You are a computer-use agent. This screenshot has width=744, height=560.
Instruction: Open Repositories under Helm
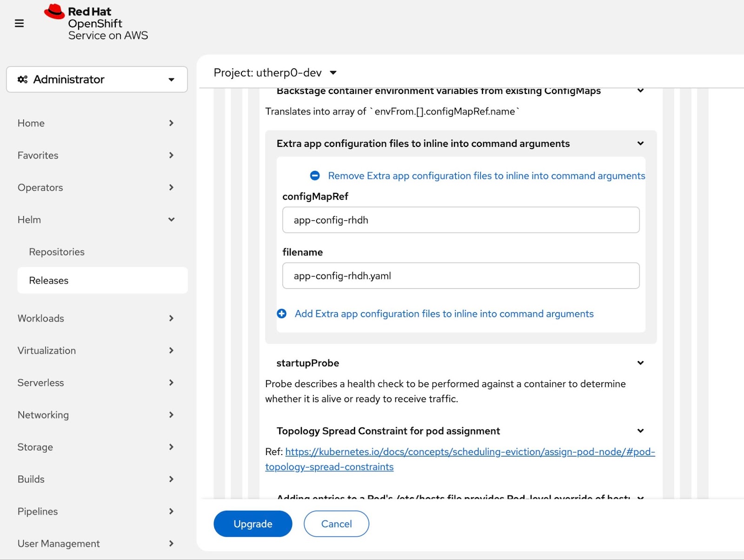pyautogui.click(x=57, y=252)
